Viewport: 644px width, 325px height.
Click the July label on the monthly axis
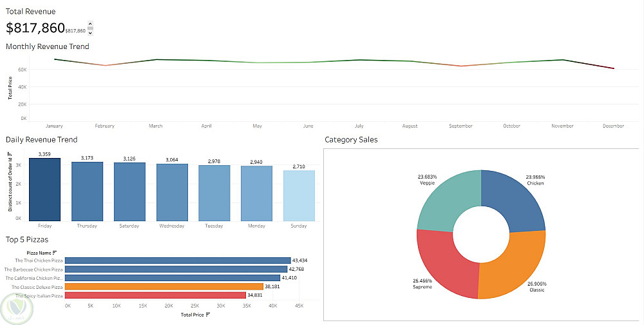359,126
